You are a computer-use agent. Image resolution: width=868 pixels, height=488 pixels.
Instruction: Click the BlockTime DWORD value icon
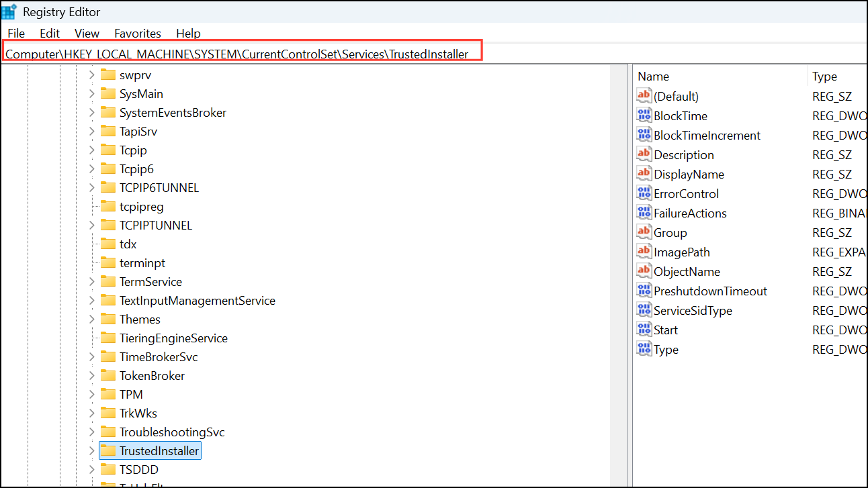tap(644, 115)
